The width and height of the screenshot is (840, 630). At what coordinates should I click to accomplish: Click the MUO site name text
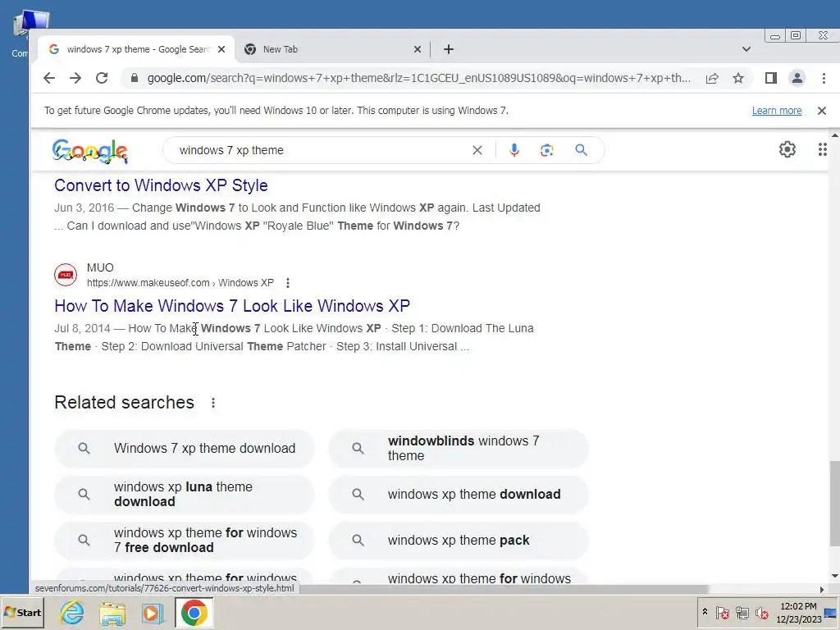click(100, 267)
